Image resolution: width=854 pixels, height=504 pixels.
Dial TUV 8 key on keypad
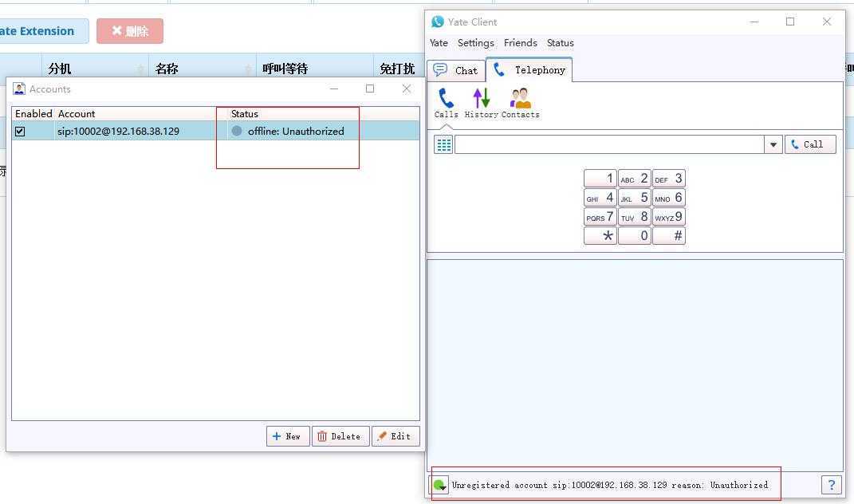[635, 217]
